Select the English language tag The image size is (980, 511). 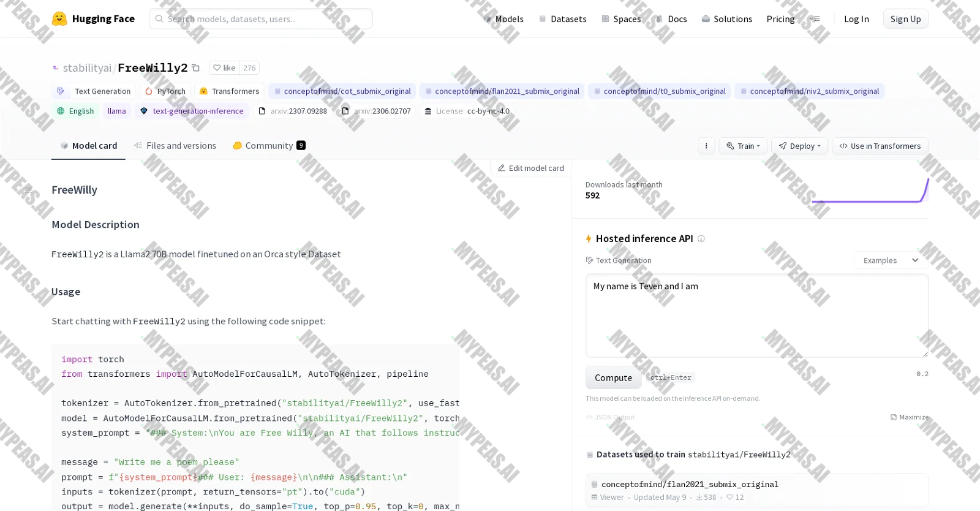(x=75, y=111)
